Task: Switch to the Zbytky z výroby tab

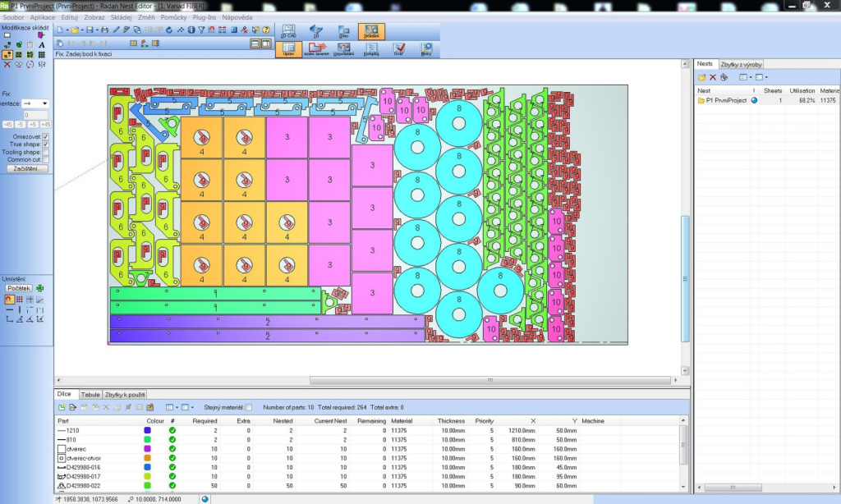Action: (742, 64)
